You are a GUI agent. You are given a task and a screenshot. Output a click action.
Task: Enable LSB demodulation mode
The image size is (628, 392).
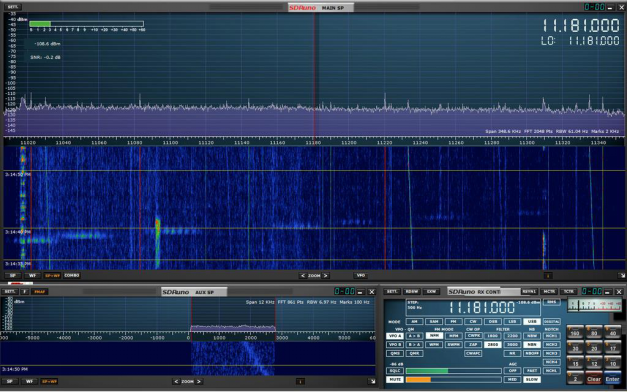click(x=512, y=322)
